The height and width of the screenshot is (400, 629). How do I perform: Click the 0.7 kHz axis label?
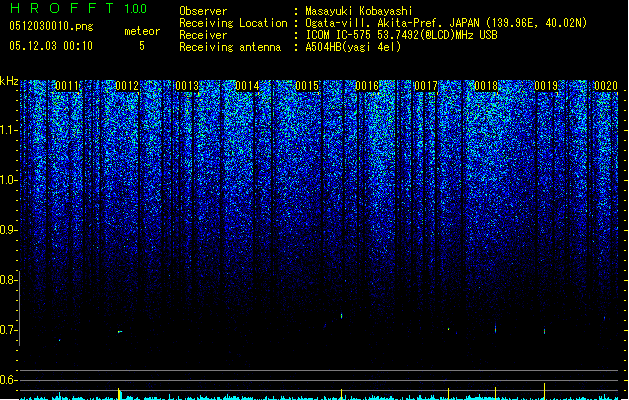click(8, 330)
